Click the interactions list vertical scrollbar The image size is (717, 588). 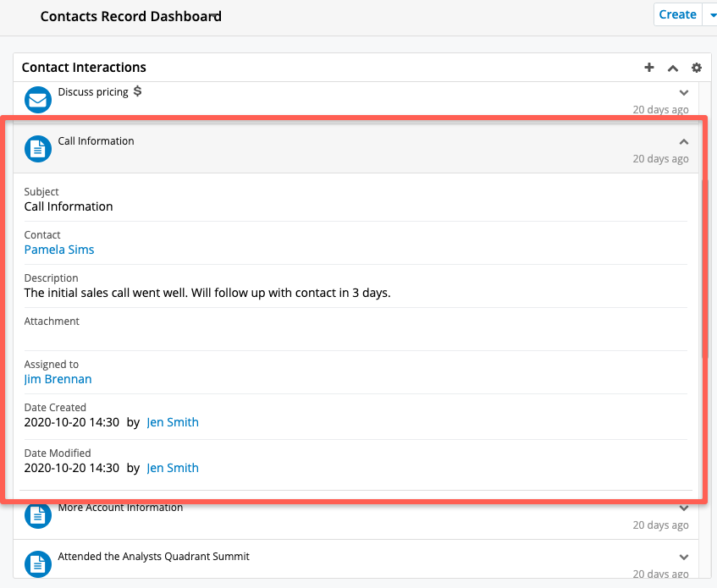pos(704,270)
